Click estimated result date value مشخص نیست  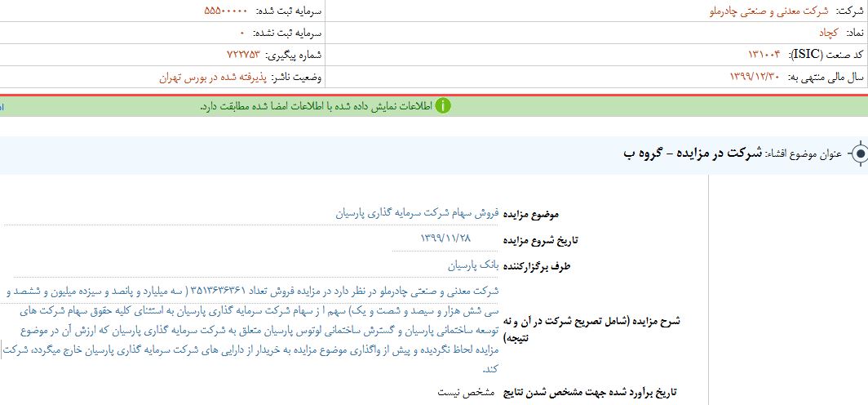466,392
